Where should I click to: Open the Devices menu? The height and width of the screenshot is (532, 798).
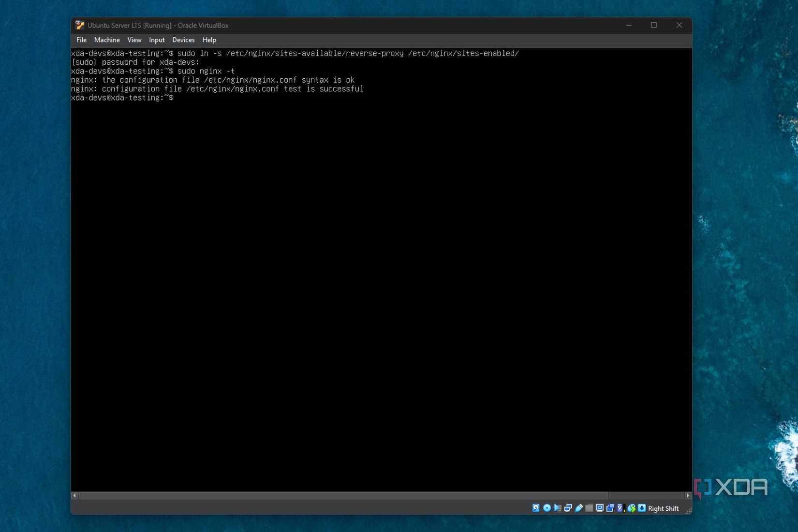183,40
